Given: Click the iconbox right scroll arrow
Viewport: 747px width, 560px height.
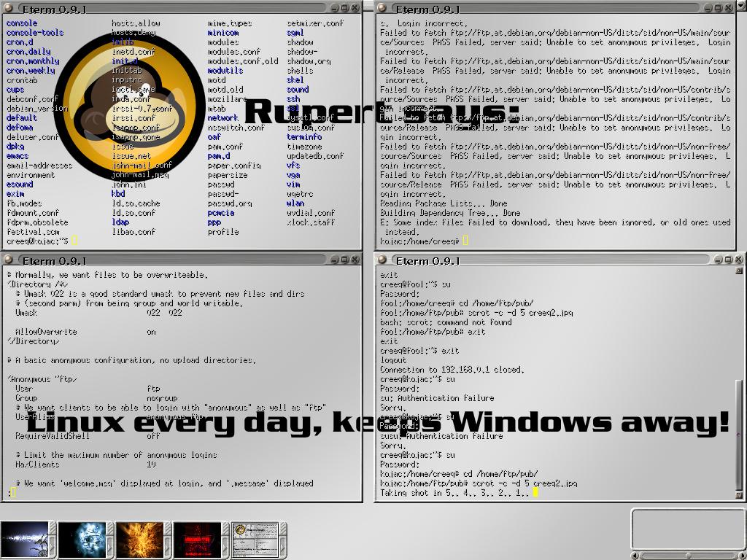Looking at the screenshot, I should coord(743,556).
